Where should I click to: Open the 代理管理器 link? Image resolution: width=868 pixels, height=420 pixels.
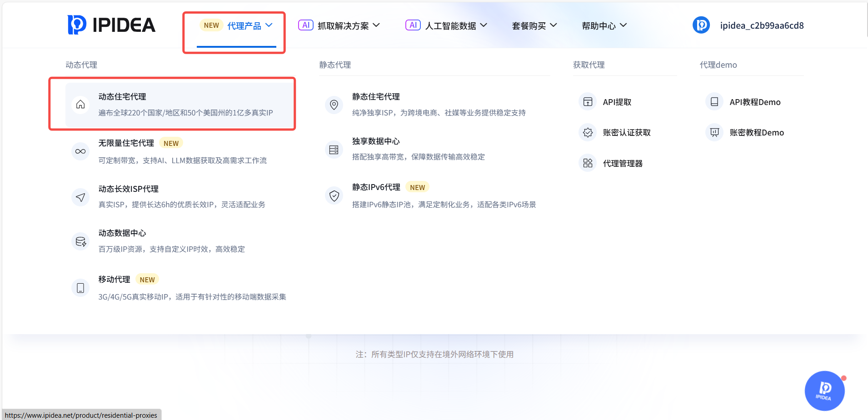623,164
